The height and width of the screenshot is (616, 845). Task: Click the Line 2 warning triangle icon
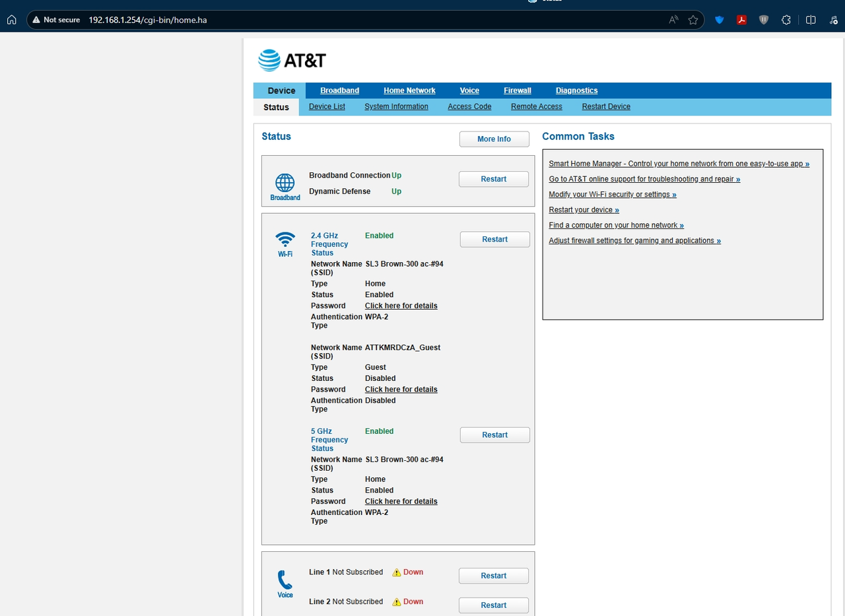click(397, 602)
